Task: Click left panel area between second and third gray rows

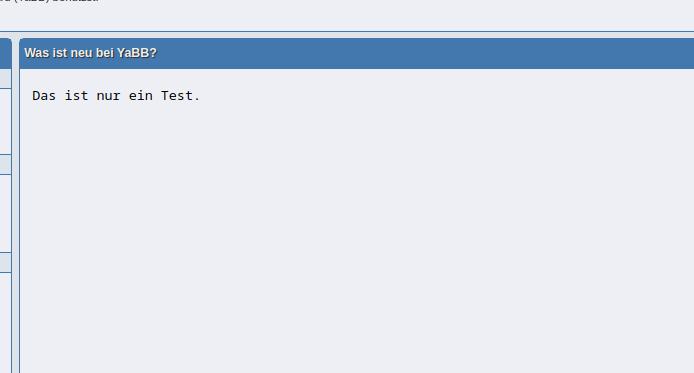Action: pos(5,214)
